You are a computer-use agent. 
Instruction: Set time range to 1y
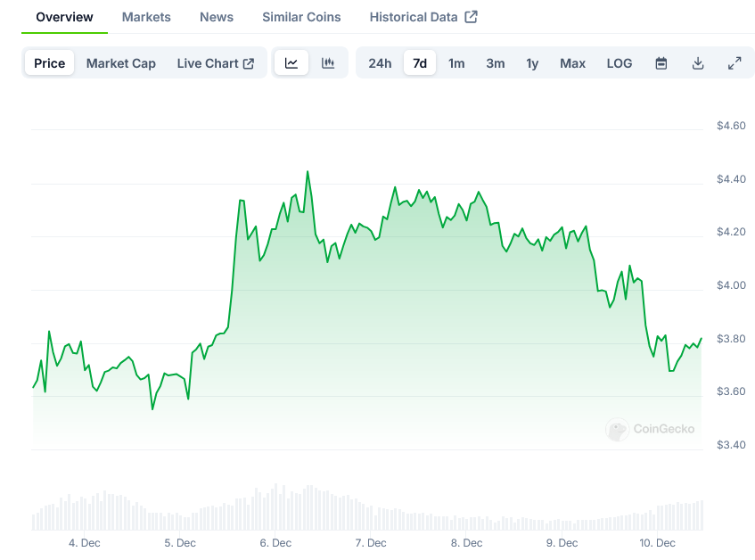pos(532,63)
